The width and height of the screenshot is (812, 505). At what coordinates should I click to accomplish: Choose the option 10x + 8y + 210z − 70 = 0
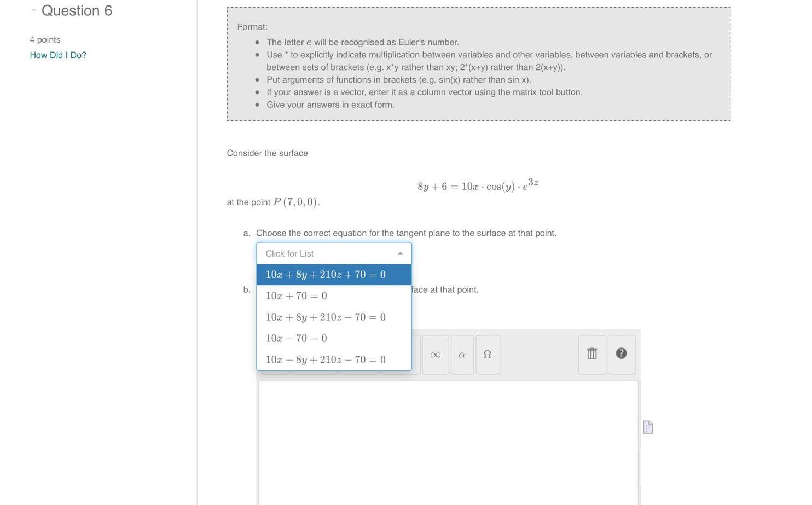pos(325,317)
